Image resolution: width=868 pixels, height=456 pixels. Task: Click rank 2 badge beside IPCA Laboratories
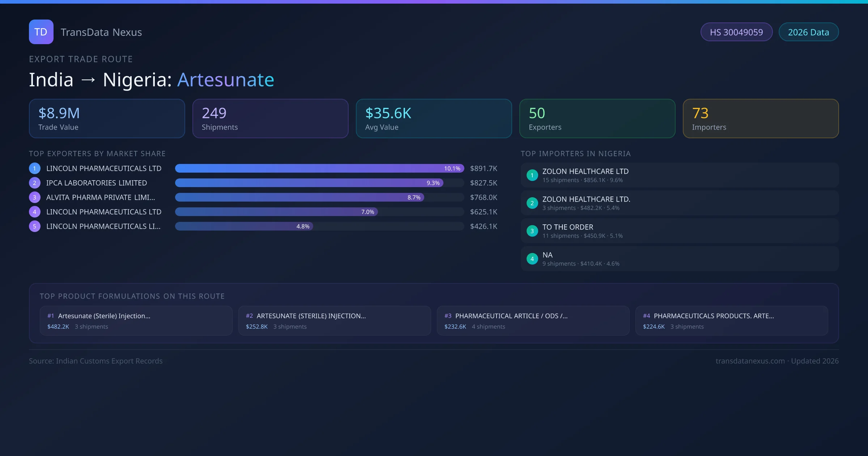point(34,183)
